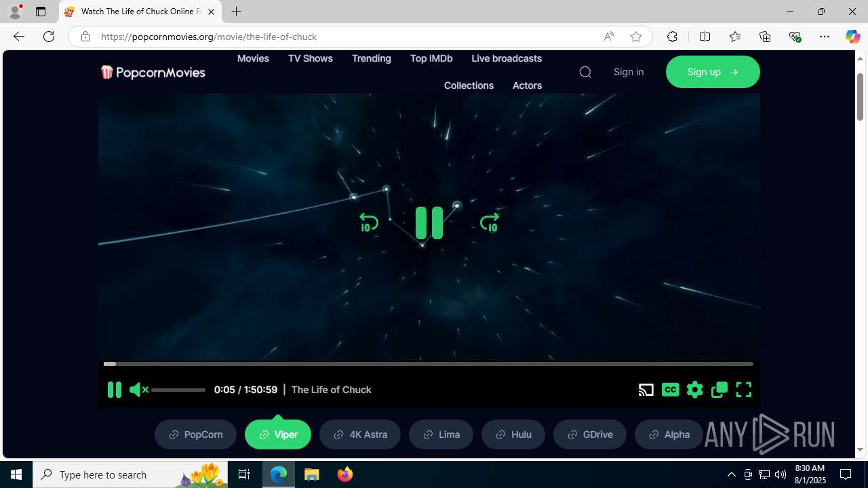The height and width of the screenshot is (488, 868).
Task: Open Settings and more menu
Action: click(x=825, y=37)
